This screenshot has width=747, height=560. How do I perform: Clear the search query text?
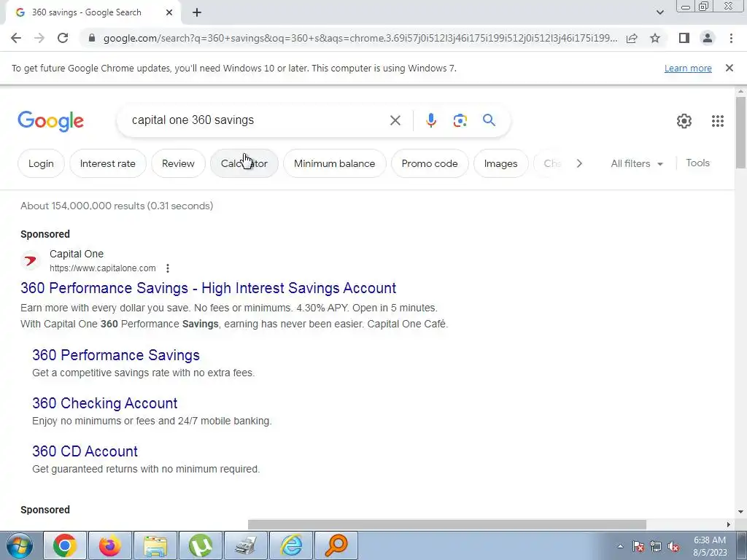(395, 120)
